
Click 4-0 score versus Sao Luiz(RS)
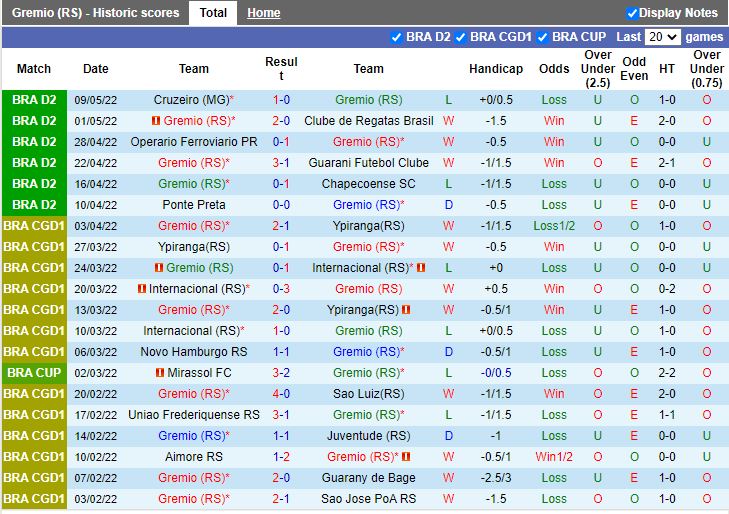click(281, 394)
